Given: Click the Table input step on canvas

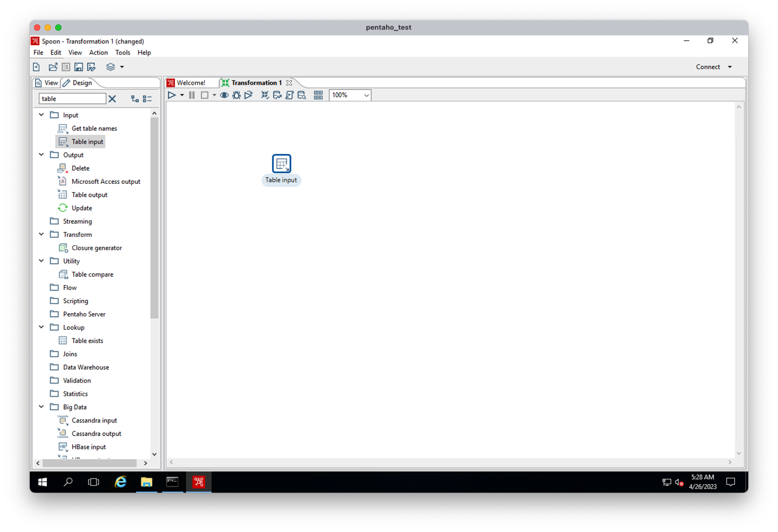Looking at the screenshot, I should [x=282, y=164].
